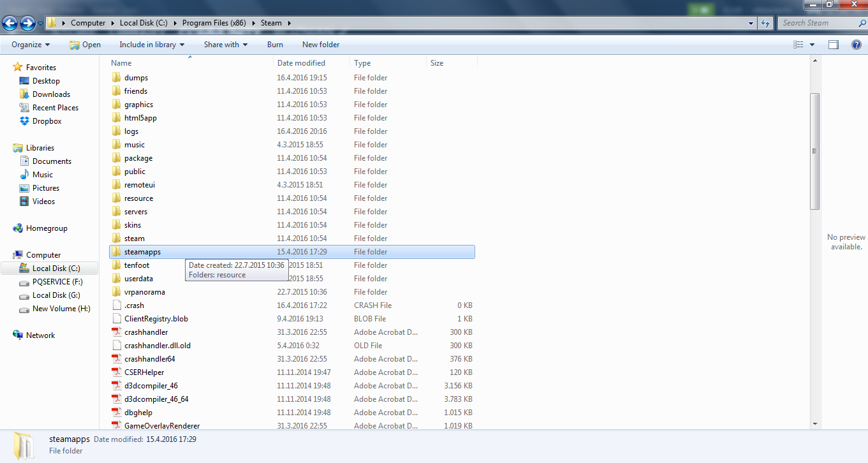Go back with the Back arrow button
The image size is (868, 463).
point(10,24)
